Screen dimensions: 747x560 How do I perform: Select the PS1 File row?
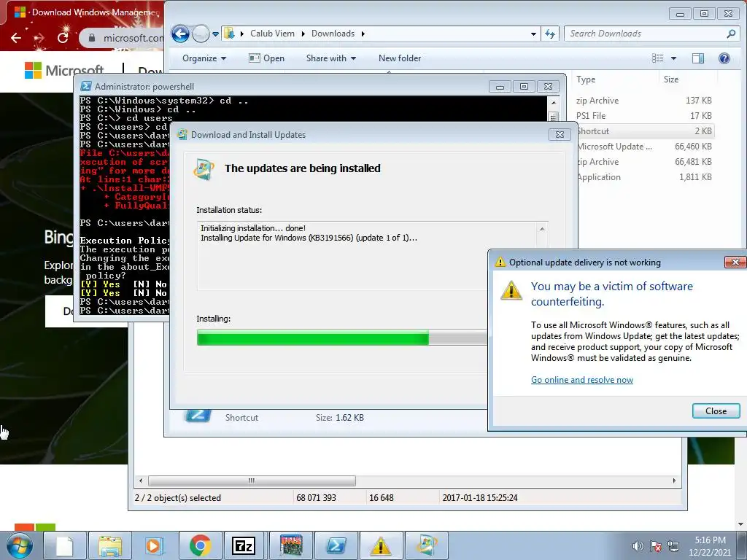point(643,116)
